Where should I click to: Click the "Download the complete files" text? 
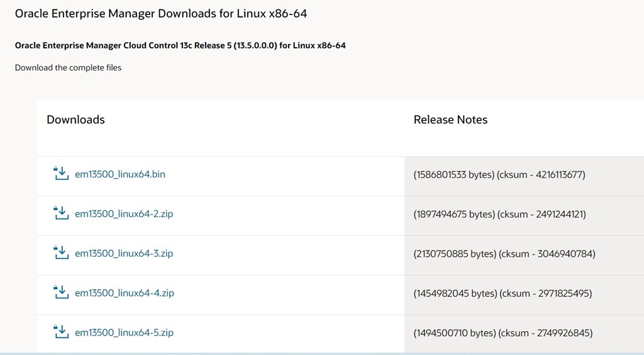click(68, 67)
